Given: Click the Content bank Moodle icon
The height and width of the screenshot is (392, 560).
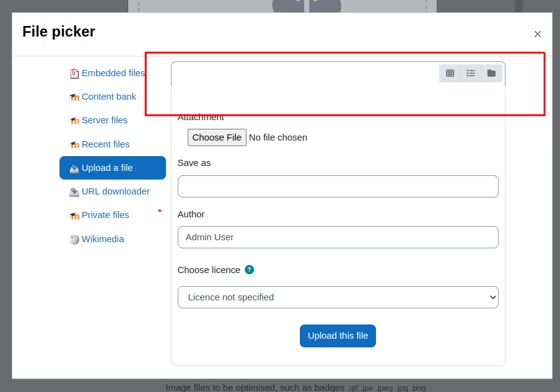Looking at the screenshot, I should click(x=74, y=97).
